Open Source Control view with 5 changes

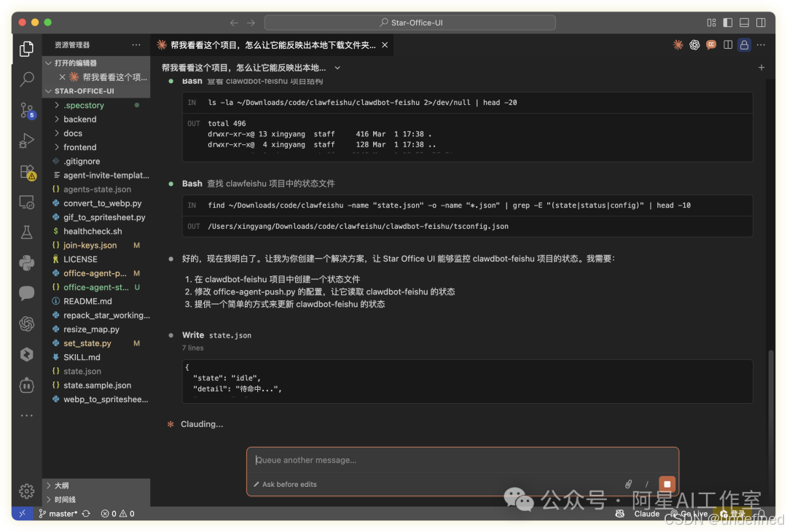click(27, 110)
